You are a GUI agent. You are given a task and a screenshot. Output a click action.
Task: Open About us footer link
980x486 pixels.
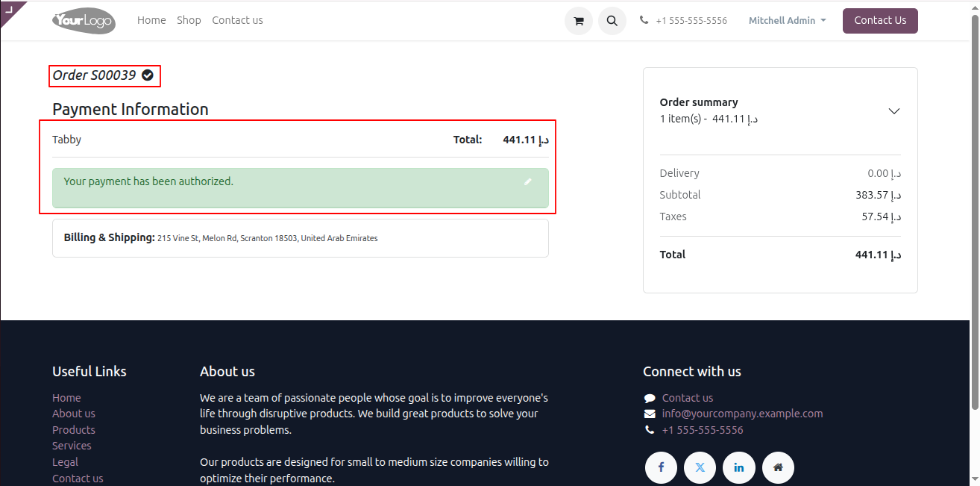coord(74,414)
